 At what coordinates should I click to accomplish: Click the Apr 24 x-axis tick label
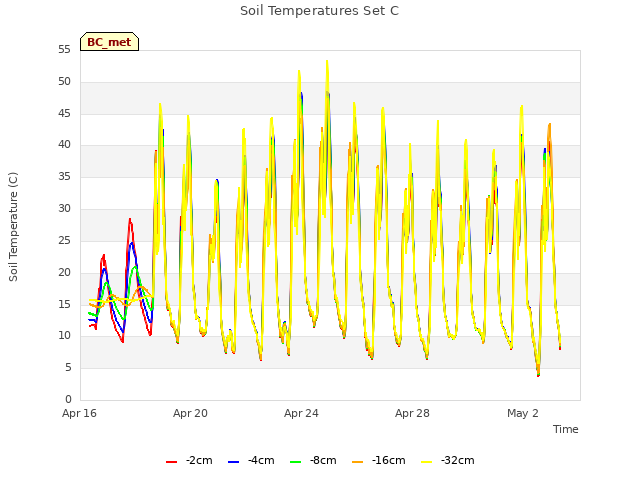(301, 413)
